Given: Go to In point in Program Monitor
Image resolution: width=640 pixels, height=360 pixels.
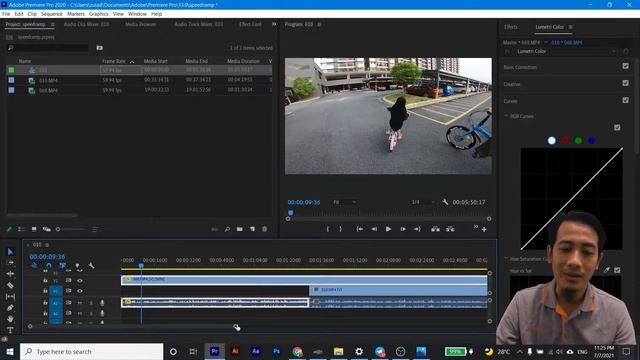Looking at the screenshot, I should 360,229.
